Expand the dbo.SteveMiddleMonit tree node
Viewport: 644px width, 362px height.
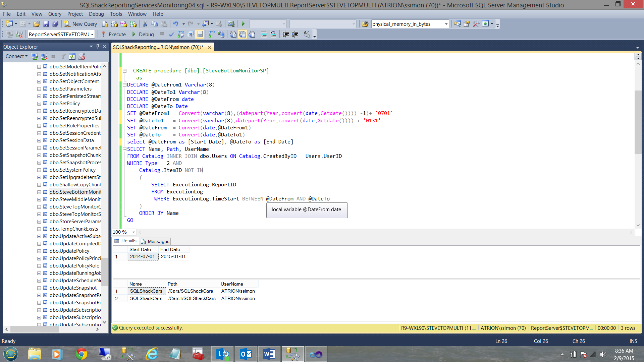(x=39, y=199)
